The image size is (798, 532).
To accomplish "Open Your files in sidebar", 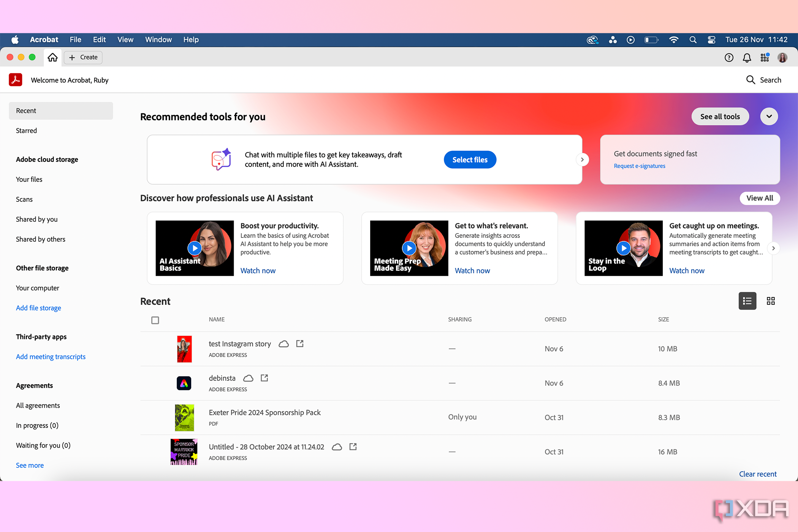I will click(x=29, y=179).
